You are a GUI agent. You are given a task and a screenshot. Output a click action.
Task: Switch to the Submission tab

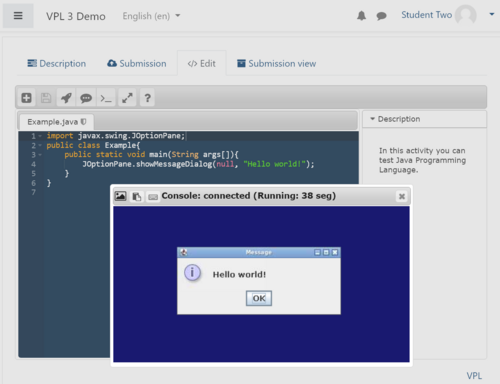pyautogui.click(x=137, y=63)
